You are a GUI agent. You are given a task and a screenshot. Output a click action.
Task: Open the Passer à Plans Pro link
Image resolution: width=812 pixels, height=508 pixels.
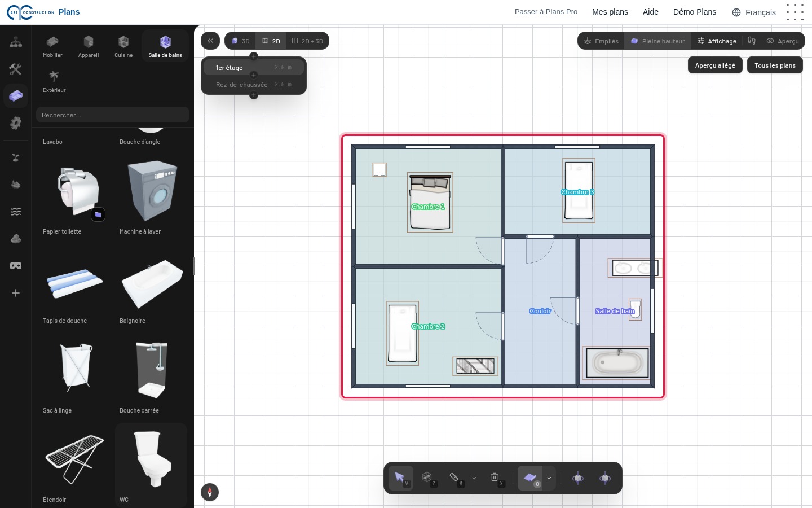pyautogui.click(x=546, y=12)
